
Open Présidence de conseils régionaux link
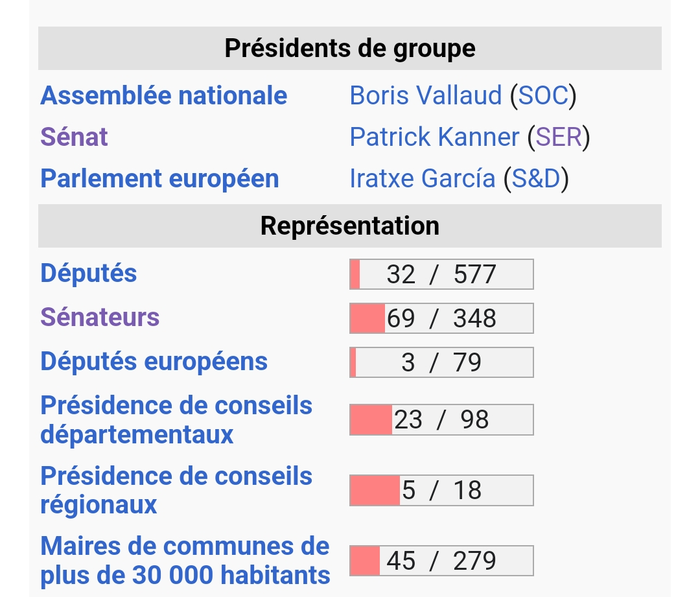click(176, 490)
